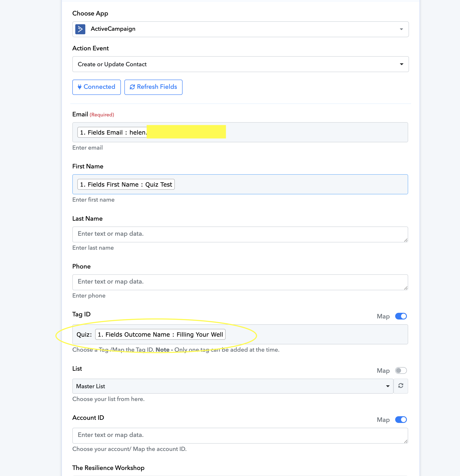Viewport: 460px width, 476px height.
Task: Click the Tag ID mapping field
Action: pyautogui.click(x=240, y=334)
